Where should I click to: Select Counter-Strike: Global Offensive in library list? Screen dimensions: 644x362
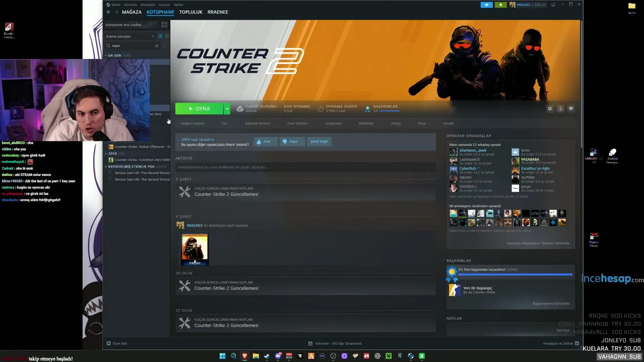coord(139,147)
